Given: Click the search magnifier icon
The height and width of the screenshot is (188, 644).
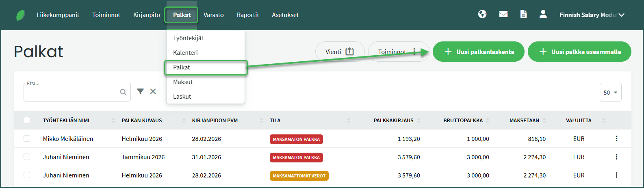Looking at the screenshot, I should tap(123, 93).
